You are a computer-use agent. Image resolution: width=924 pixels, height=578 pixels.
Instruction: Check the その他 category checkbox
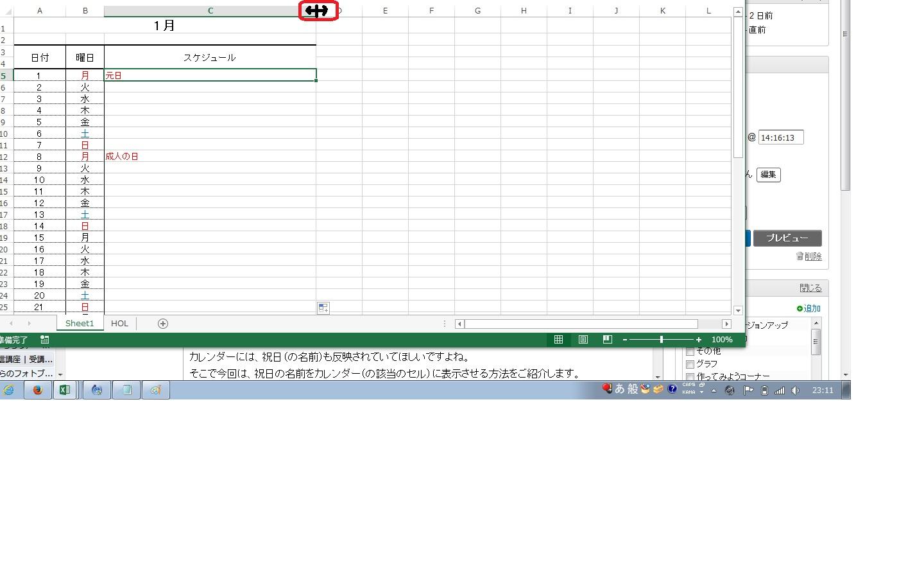coord(690,351)
